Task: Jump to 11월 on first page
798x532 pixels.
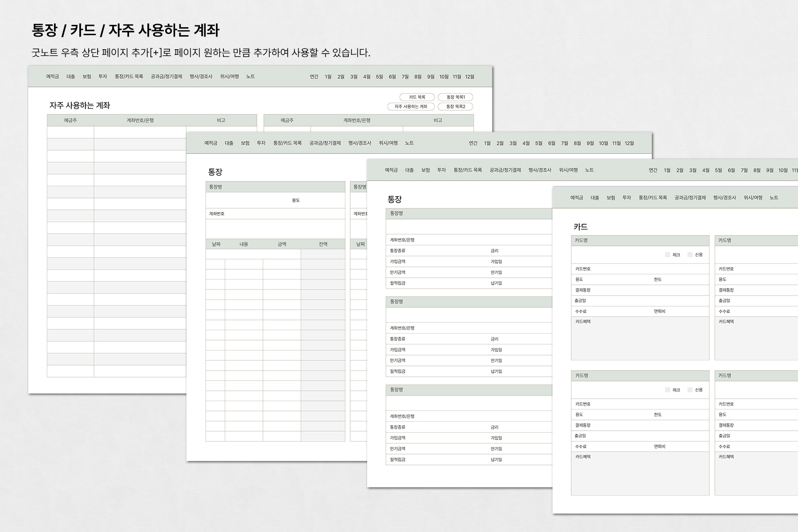Action: tap(457, 77)
